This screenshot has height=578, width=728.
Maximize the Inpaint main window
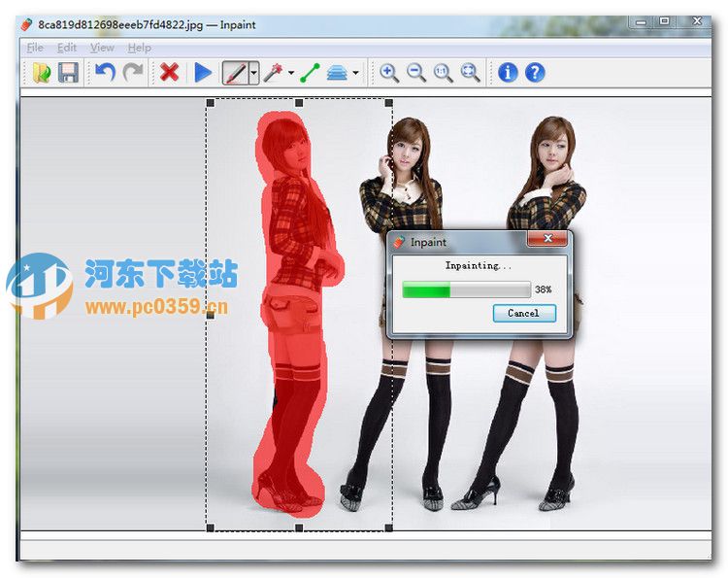(665, 21)
